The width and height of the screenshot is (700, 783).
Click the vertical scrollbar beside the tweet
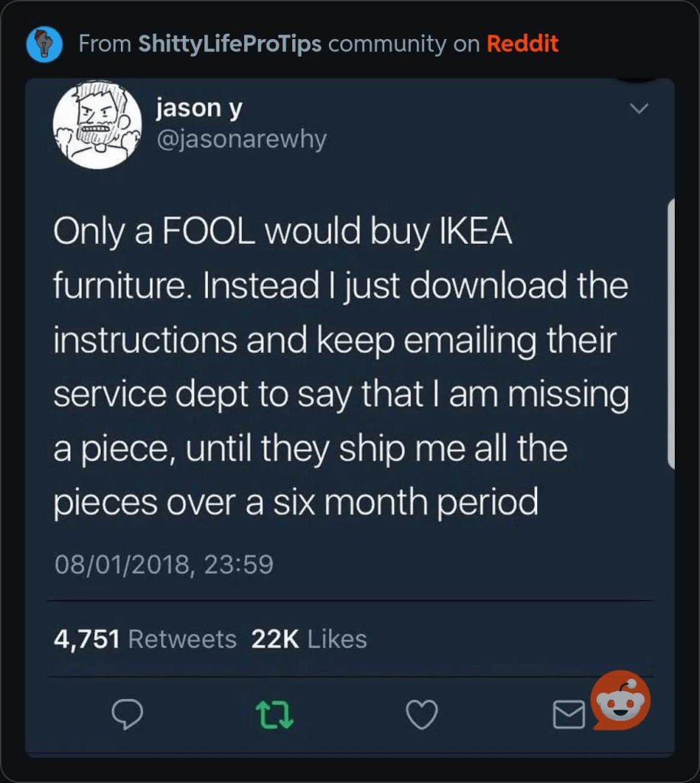coord(671,333)
